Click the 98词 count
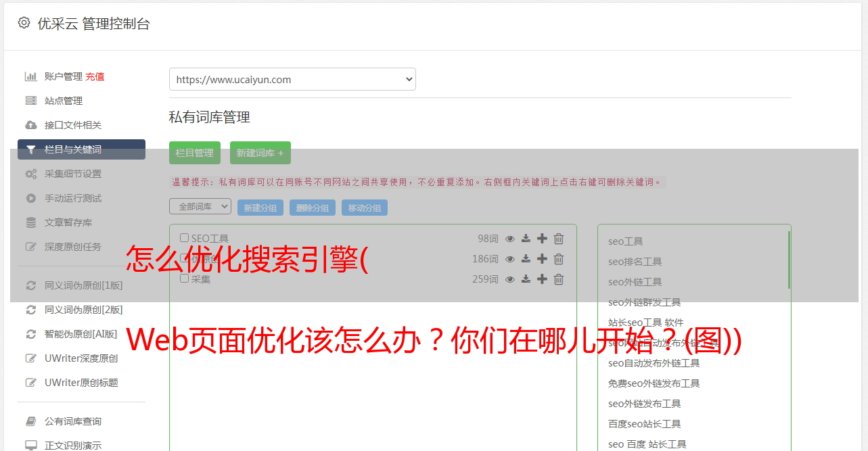 (x=488, y=239)
